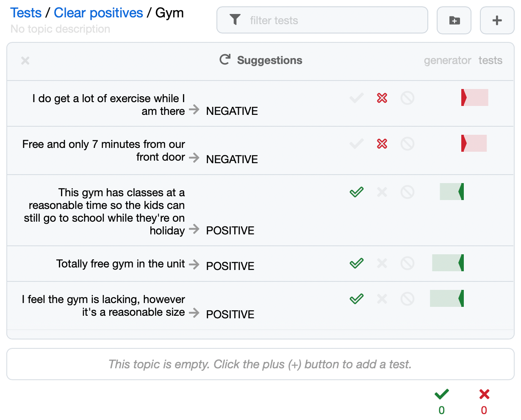Click the green score bar for 'Totally free gym'
Image resolution: width=521 pixels, height=420 pixels.
448,263
